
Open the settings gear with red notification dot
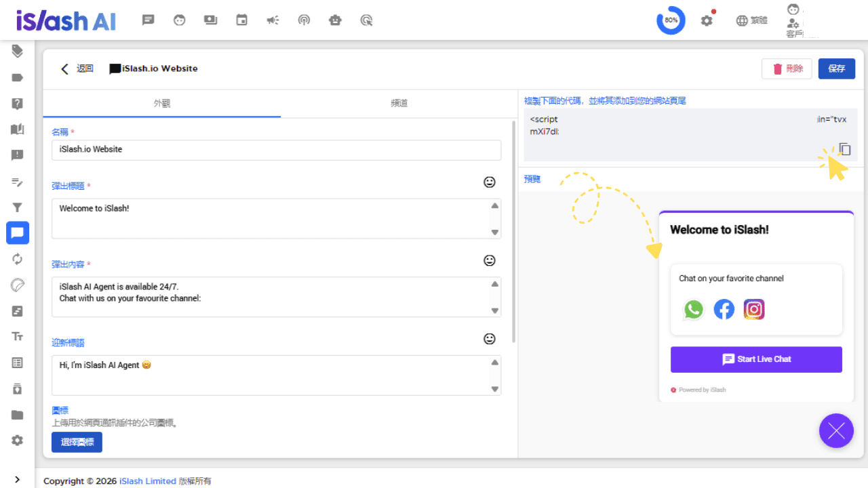[707, 20]
